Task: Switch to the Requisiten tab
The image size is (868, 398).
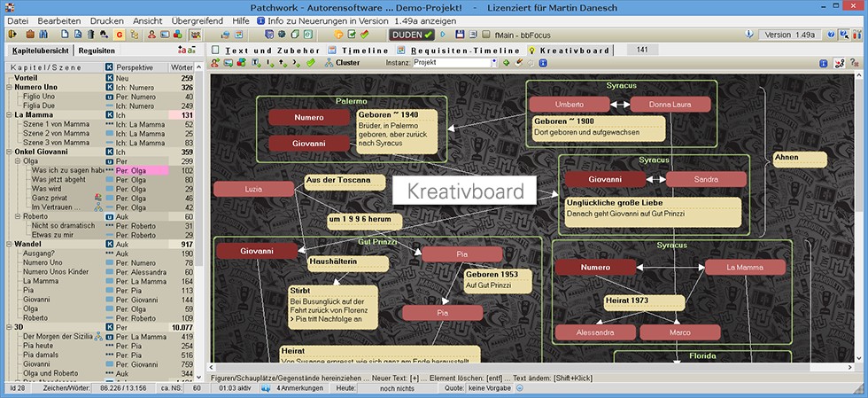Action: click(97, 51)
